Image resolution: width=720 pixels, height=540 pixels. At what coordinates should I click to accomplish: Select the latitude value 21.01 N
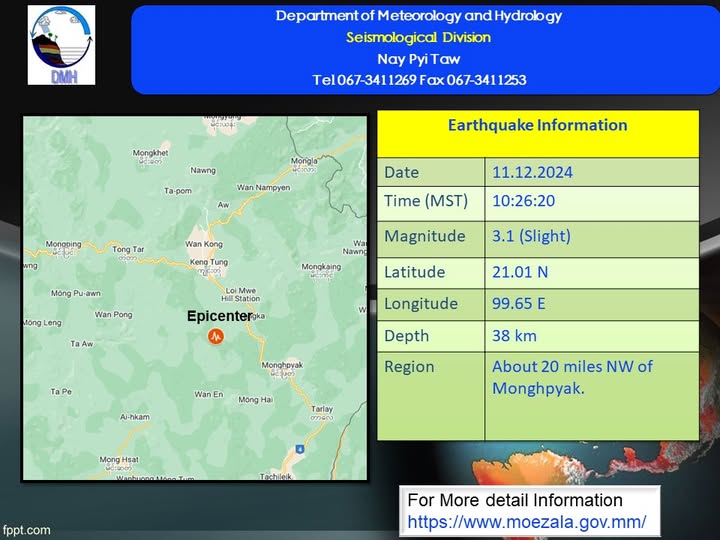tap(520, 272)
